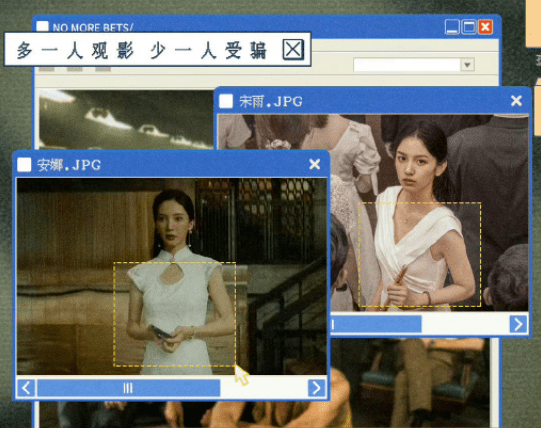
Task: Click the scrollbar thumb in 宋雨.JPG window
Action: [x=376, y=324]
